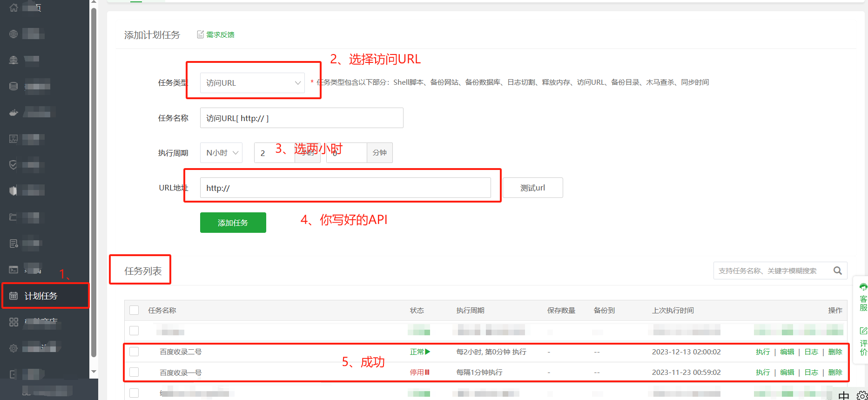Expand the N小时 execution cycle dropdown

(x=221, y=153)
